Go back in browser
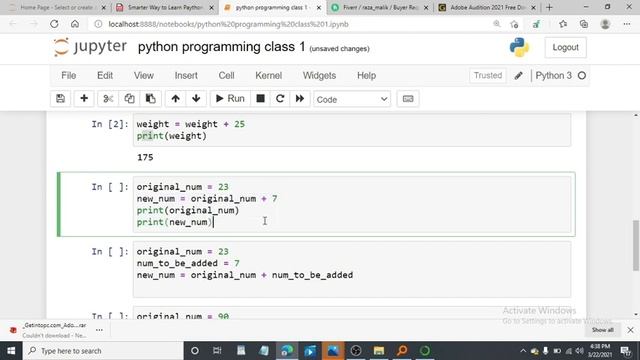 click(13, 24)
